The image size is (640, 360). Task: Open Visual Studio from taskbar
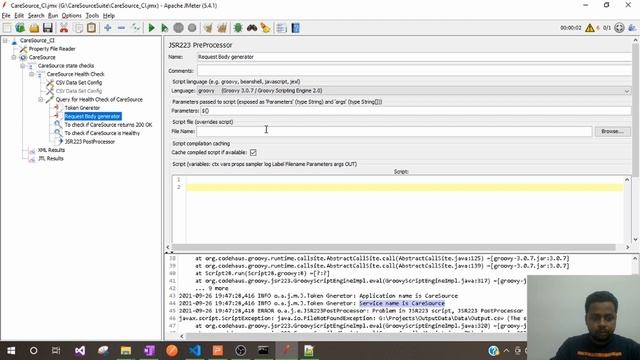[80, 351]
